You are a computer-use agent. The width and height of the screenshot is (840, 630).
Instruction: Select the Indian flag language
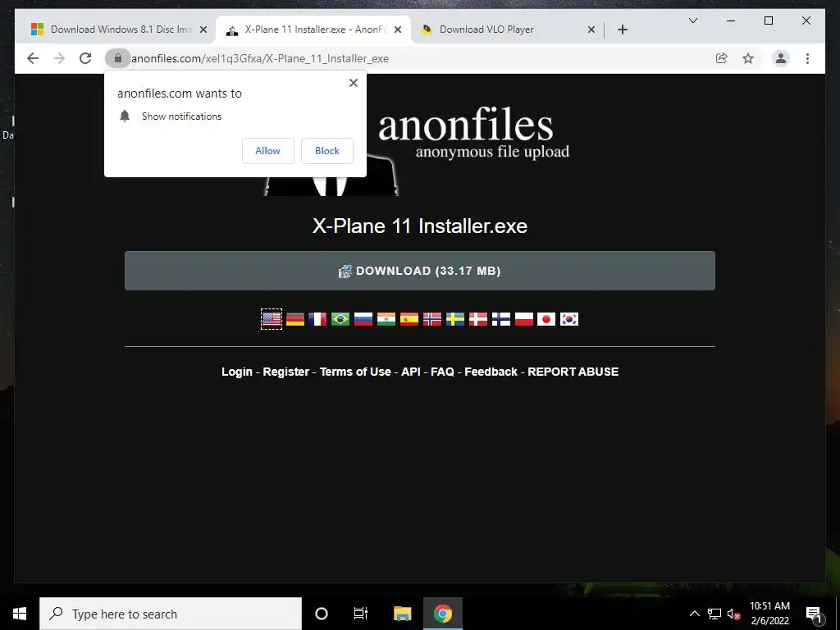386,319
